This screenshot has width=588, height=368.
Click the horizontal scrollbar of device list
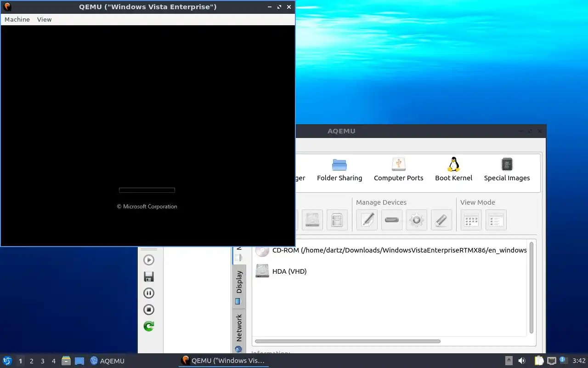(347, 341)
